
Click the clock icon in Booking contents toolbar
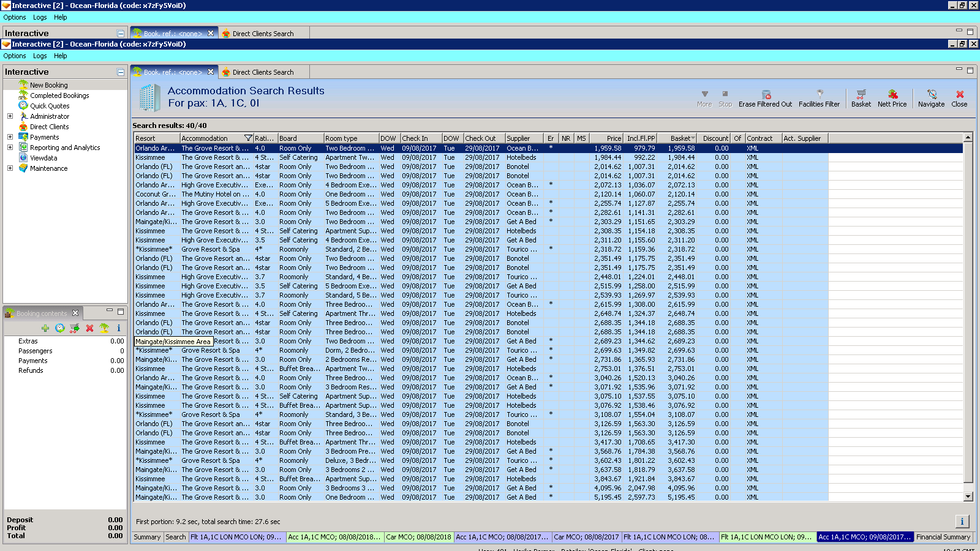click(60, 328)
